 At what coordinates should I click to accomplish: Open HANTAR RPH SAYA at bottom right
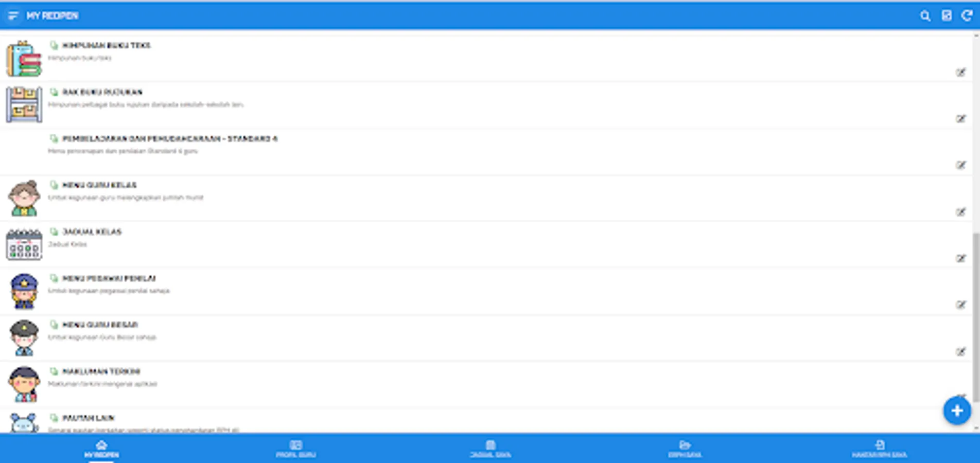pyautogui.click(x=881, y=449)
